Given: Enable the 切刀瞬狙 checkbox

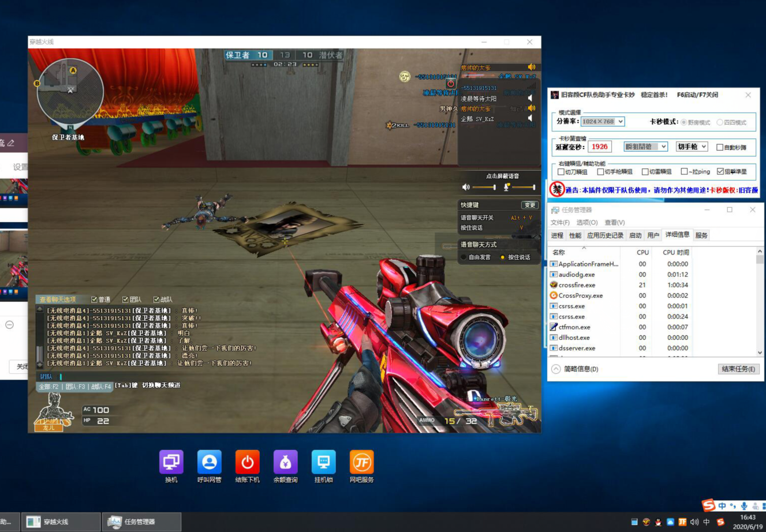Looking at the screenshot, I should [x=561, y=171].
